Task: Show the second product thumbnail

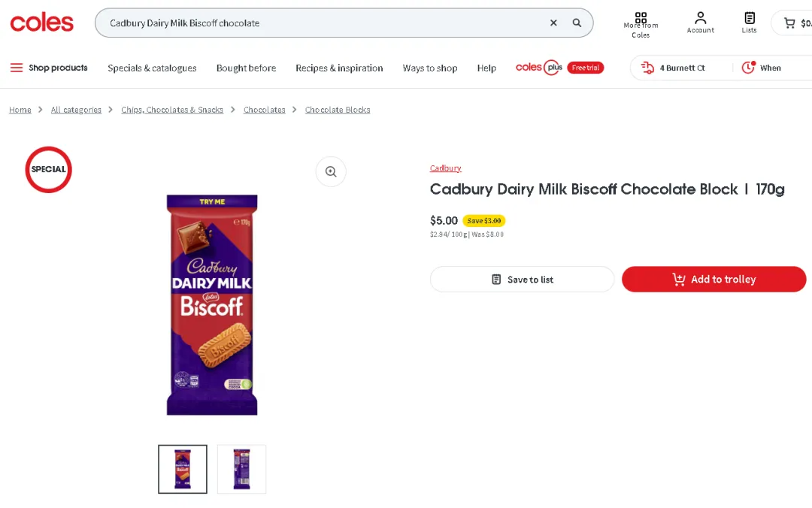Action: pyautogui.click(x=241, y=469)
